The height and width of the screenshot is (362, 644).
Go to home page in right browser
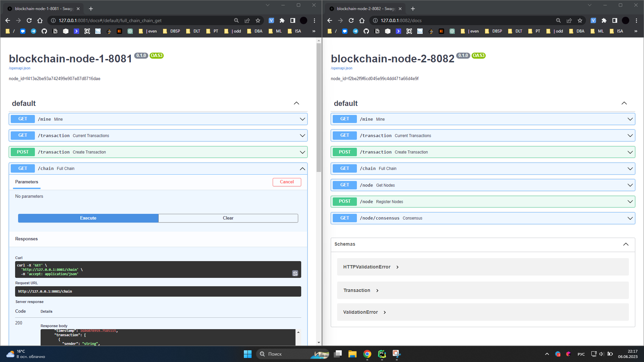(362, 20)
